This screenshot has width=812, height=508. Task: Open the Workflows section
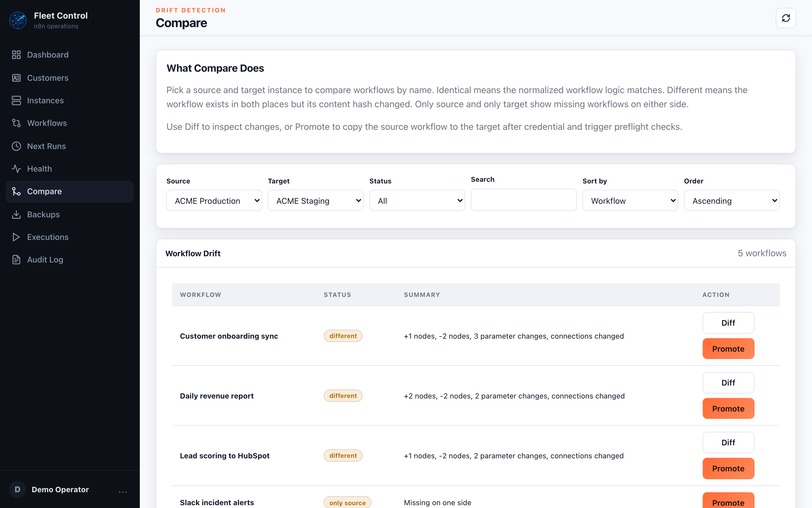click(69, 123)
